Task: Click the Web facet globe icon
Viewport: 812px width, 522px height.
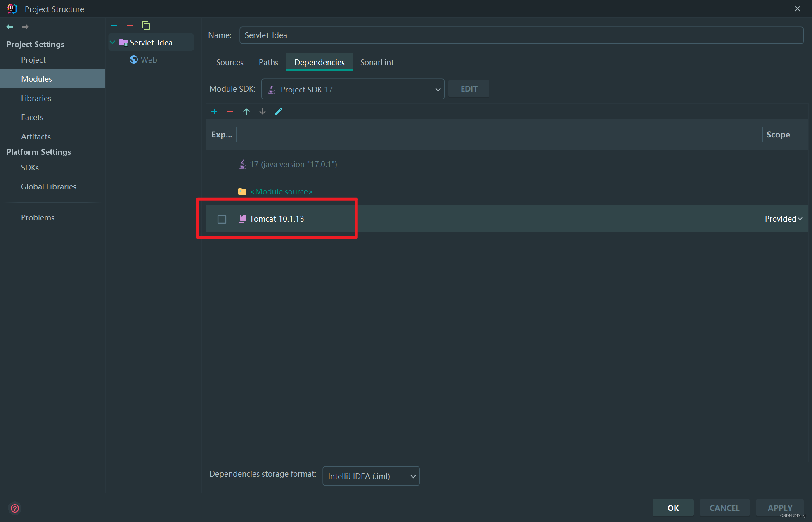Action: click(x=133, y=60)
